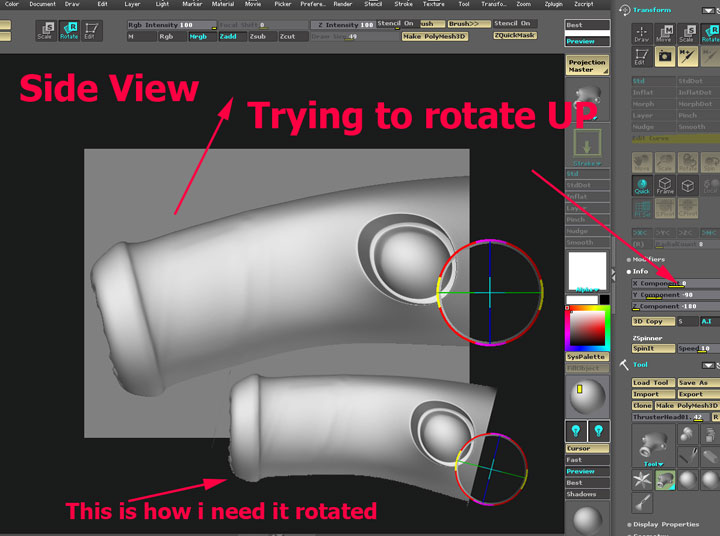Image resolution: width=720 pixels, height=536 pixels.
Task: Expand Display Properties section
Action: [x=663, y=524]
